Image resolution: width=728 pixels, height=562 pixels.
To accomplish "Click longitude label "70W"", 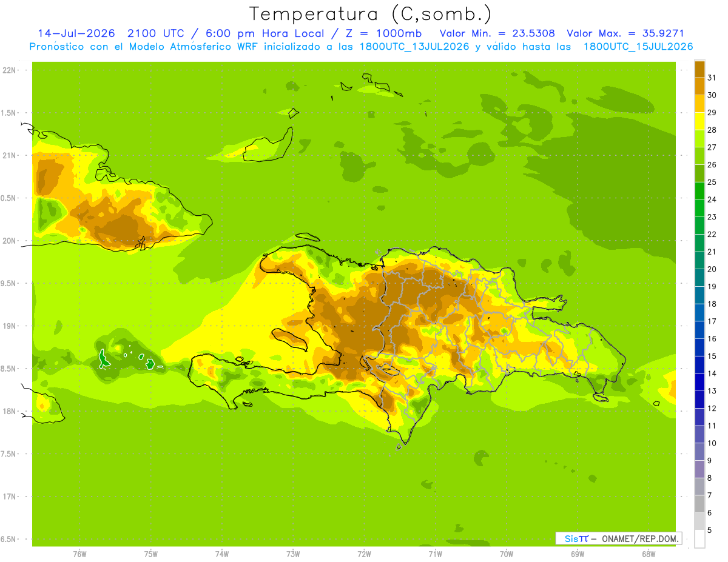I will (507, 554).
